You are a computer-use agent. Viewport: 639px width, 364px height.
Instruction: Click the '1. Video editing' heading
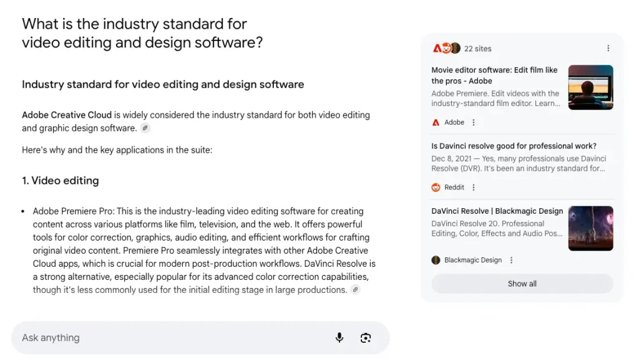pyautogui.click(x=61, y=180)
